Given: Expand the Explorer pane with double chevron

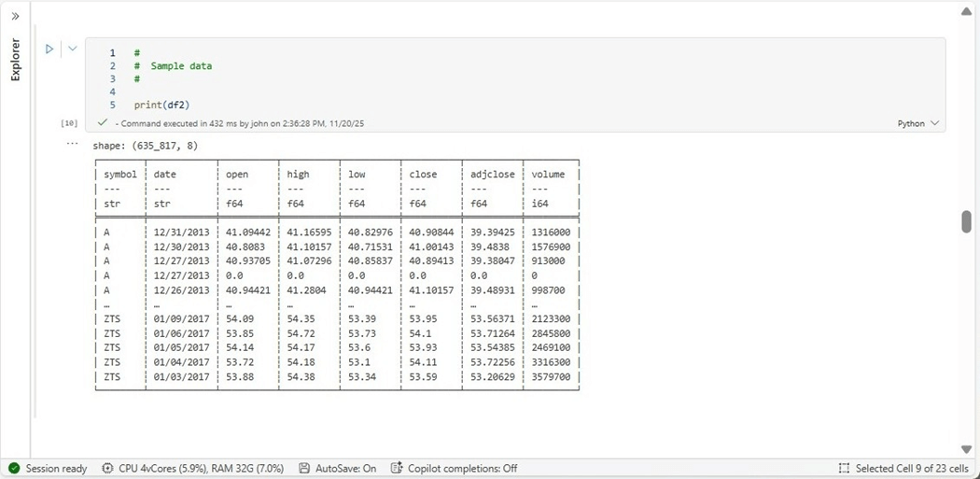Looking at the screenshot, I should coord(16,16).
